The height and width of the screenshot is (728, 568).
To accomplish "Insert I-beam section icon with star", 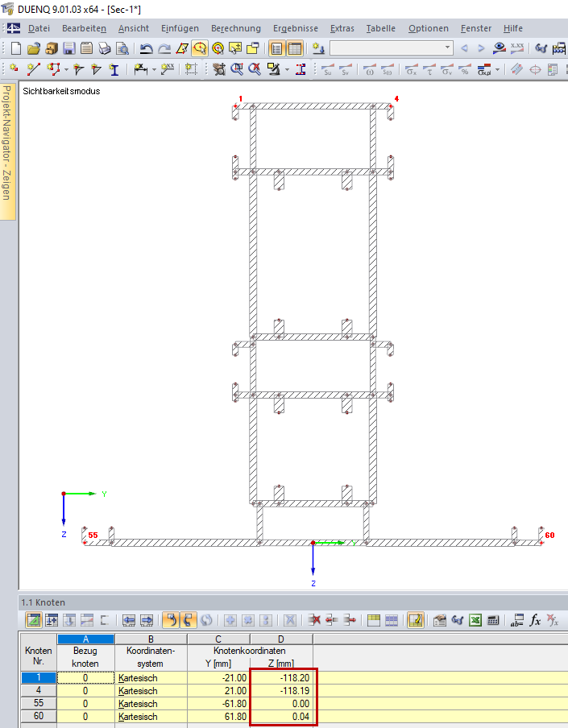I will [x=114, y=69].
